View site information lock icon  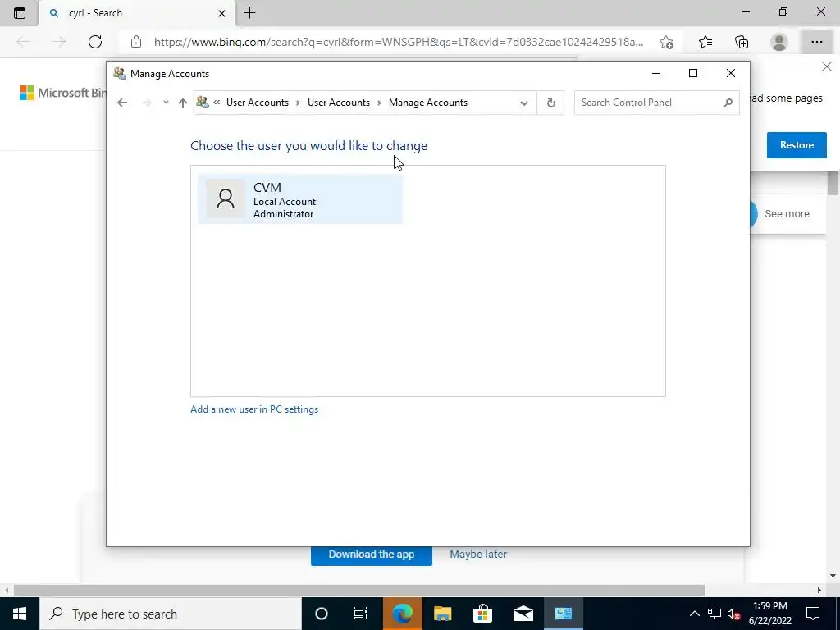pyautogui.click(x=136, y=42)
